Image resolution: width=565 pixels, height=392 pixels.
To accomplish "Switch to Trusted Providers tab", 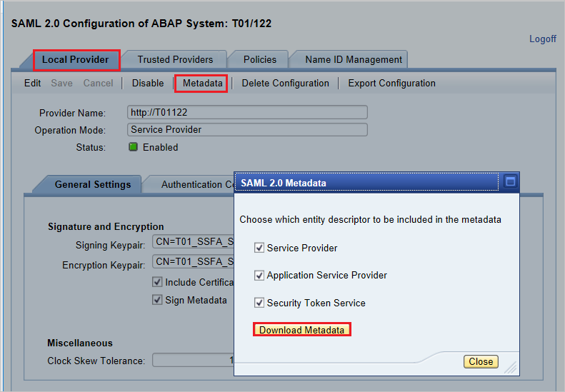I will (x=175, y=59).
